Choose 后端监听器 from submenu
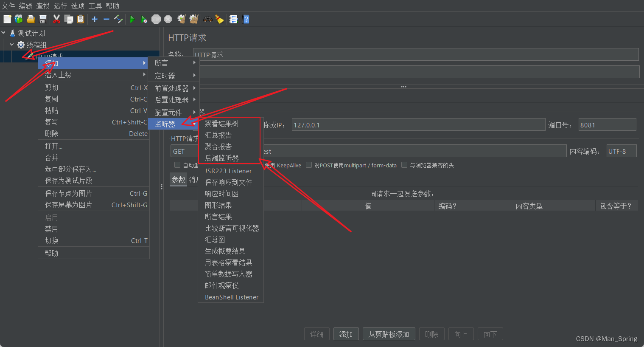The height and width of the screenshot is (347, 644). pyautogui.click(x=230, y=158)
